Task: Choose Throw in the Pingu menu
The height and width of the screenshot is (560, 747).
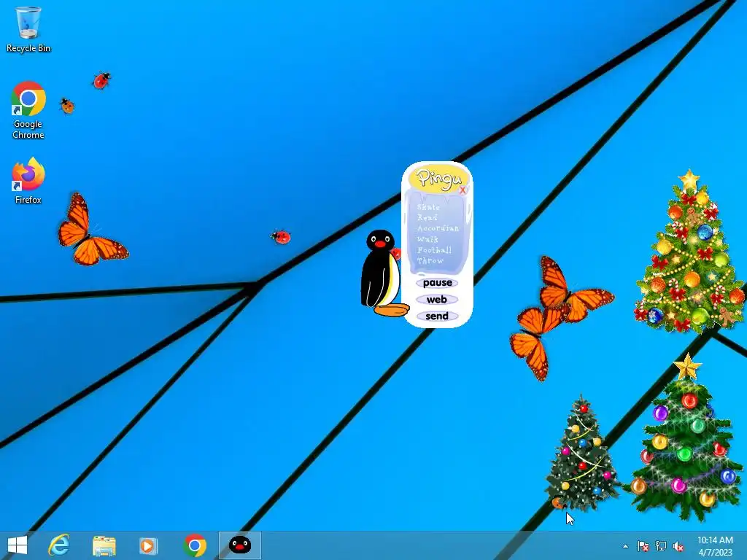Action: 430,260
